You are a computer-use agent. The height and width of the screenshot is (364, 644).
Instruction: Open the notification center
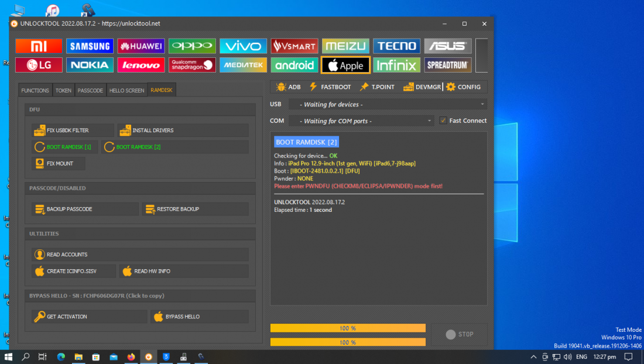[x=628, y=357]
